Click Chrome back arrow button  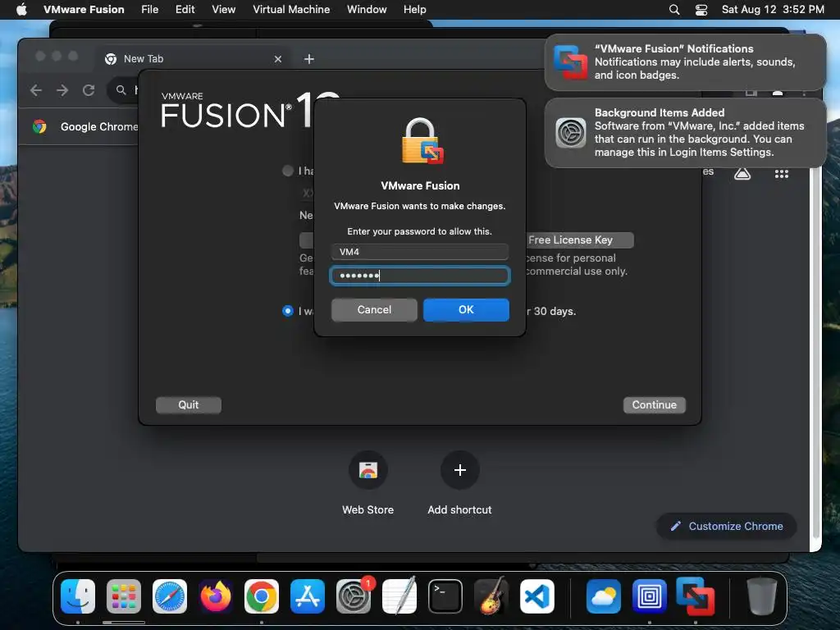click(36, 90)
